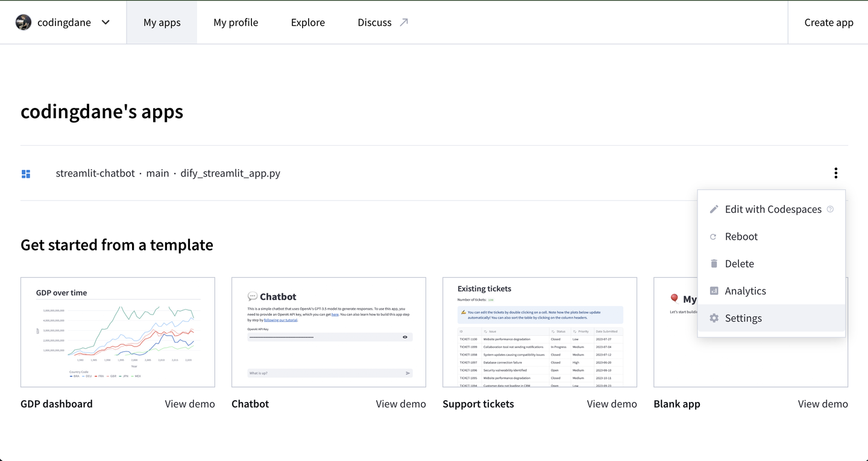Click the Reboot circular arrow icon
This screenshot has width=868, height=461.
[714, 237]
